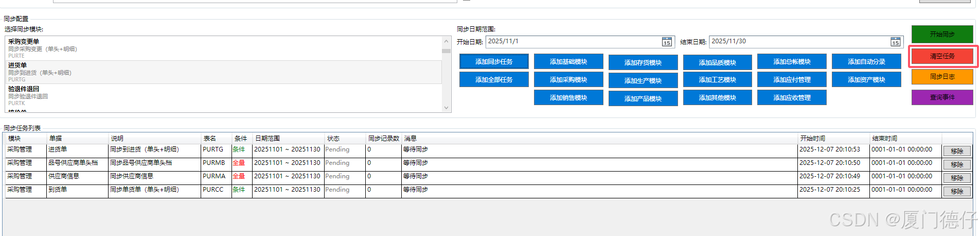Click the 表名 column header

[216, 139]
